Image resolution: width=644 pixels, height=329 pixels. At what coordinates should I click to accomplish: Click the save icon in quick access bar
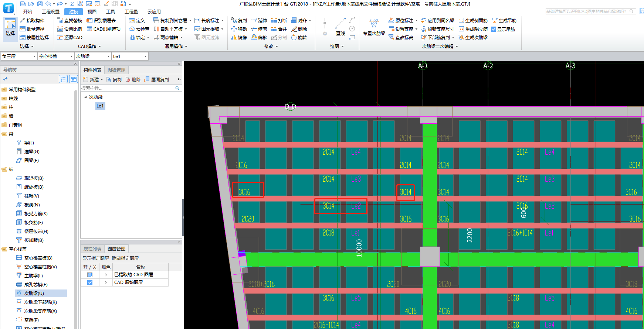tap(40, 4)
